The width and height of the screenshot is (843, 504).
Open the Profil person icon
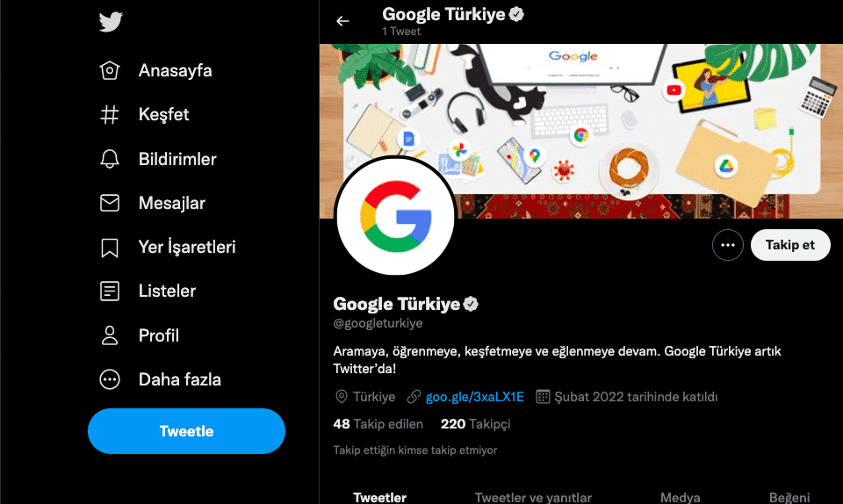click(x=110, y=335)
